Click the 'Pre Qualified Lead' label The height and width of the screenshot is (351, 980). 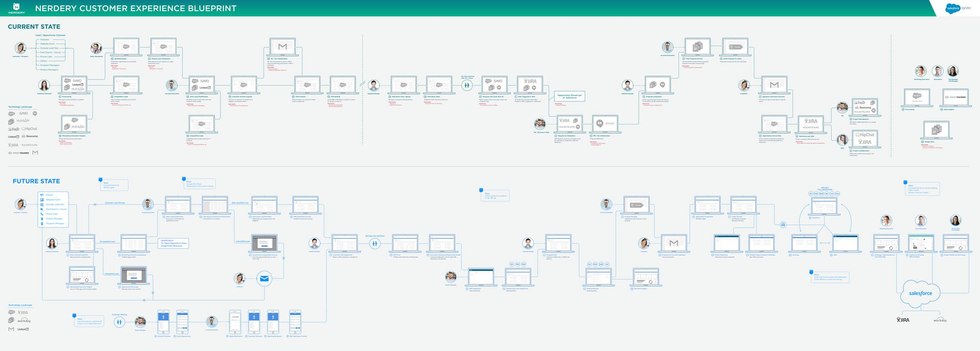(x=107, y=242)
